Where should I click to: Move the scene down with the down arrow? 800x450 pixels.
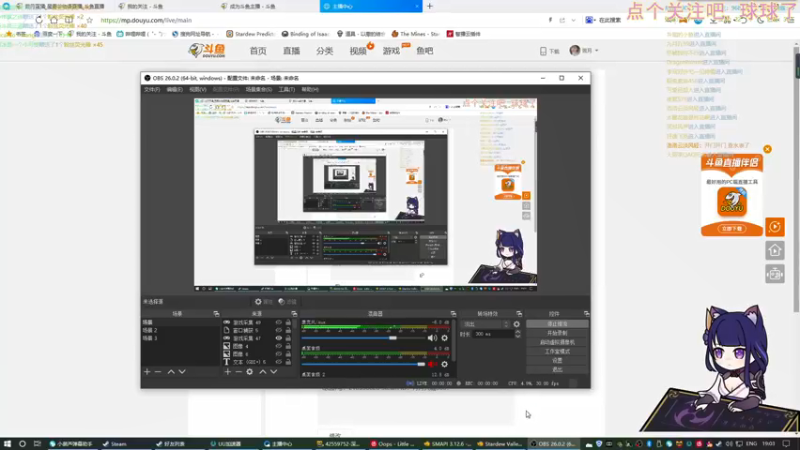click(182, 372)
